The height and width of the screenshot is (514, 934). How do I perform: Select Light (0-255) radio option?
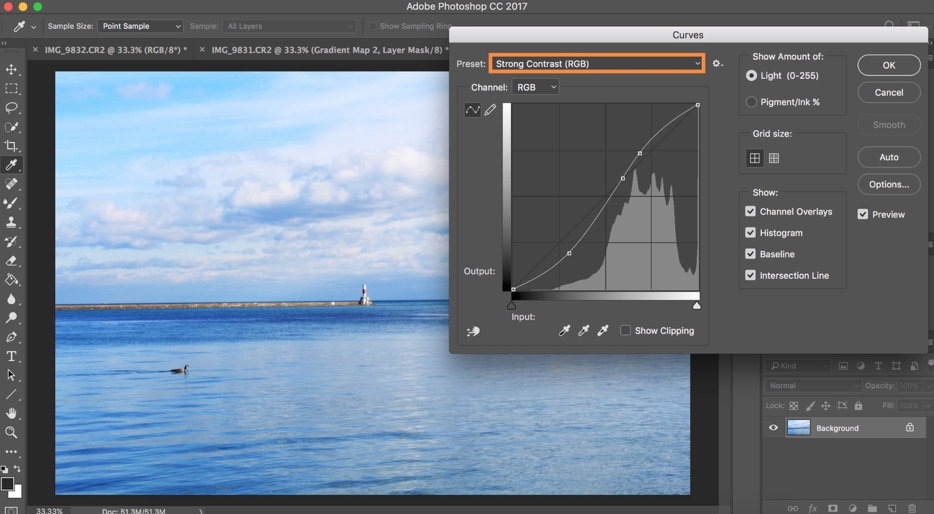(x=751, y=76)
